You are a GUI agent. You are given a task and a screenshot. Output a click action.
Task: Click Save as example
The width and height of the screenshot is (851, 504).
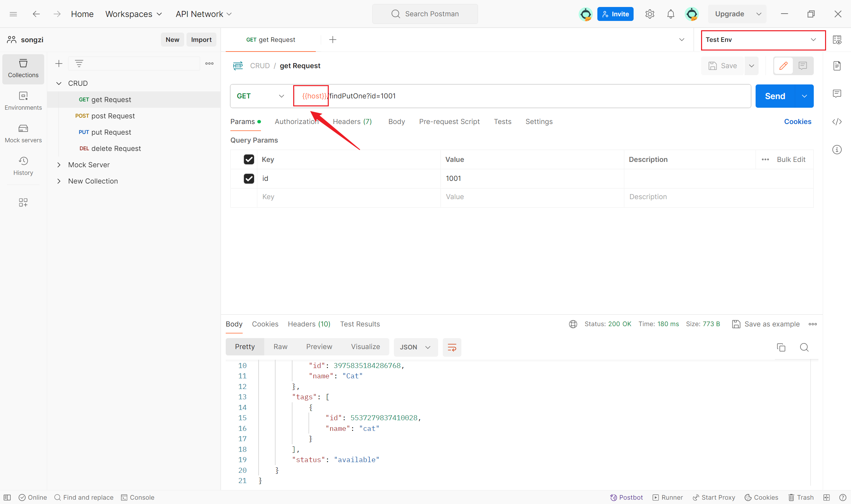[766, 324]
